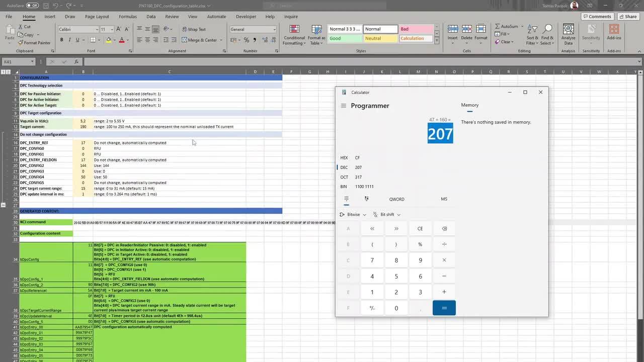
Task: Click the backspace key in Calculator
Action: (x=444, y=229)
